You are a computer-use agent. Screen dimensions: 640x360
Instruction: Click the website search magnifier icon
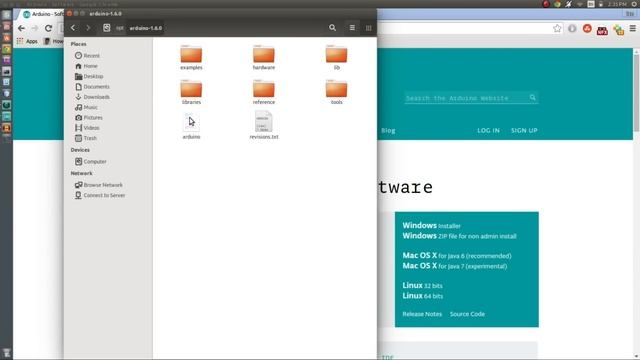533,98
